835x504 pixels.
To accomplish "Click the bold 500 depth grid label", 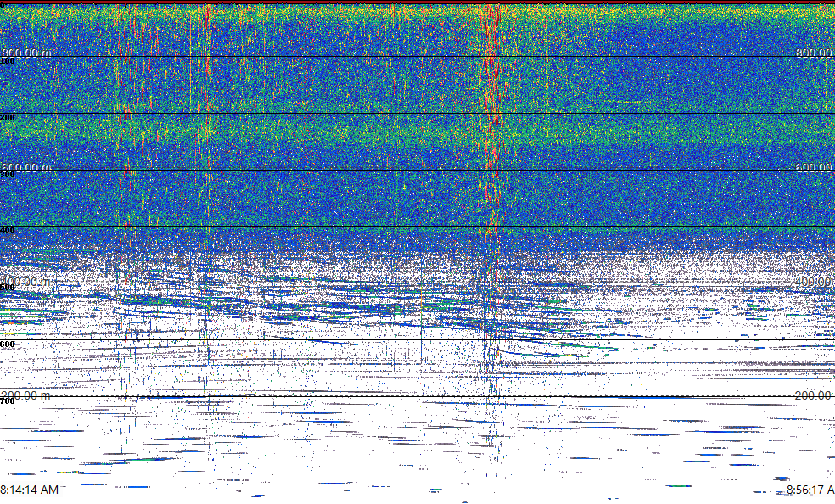I will 8,288.
